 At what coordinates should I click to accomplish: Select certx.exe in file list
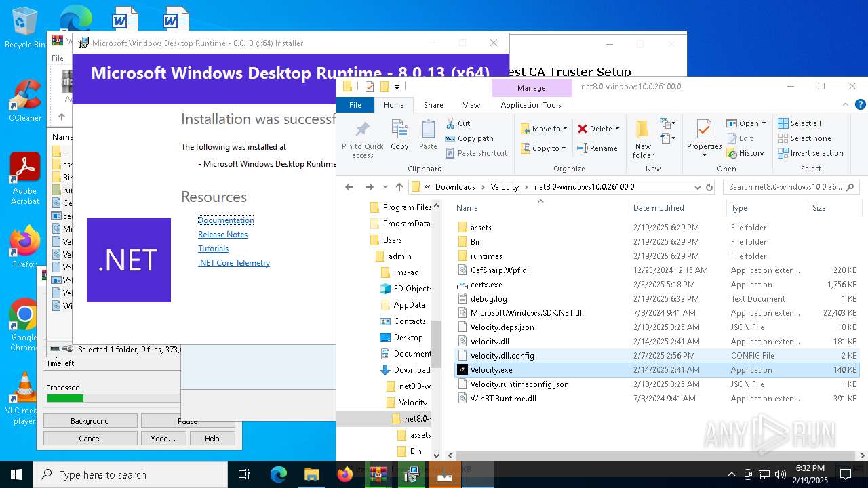(x=656, y=285)
